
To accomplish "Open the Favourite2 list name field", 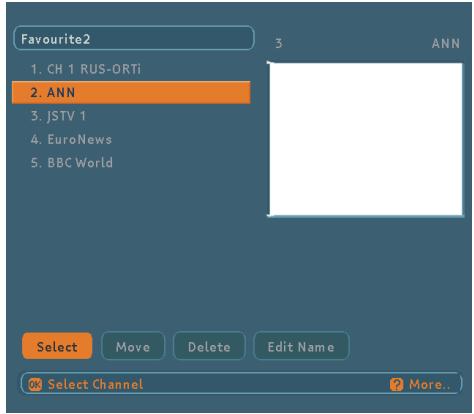I will click(134, 38).
